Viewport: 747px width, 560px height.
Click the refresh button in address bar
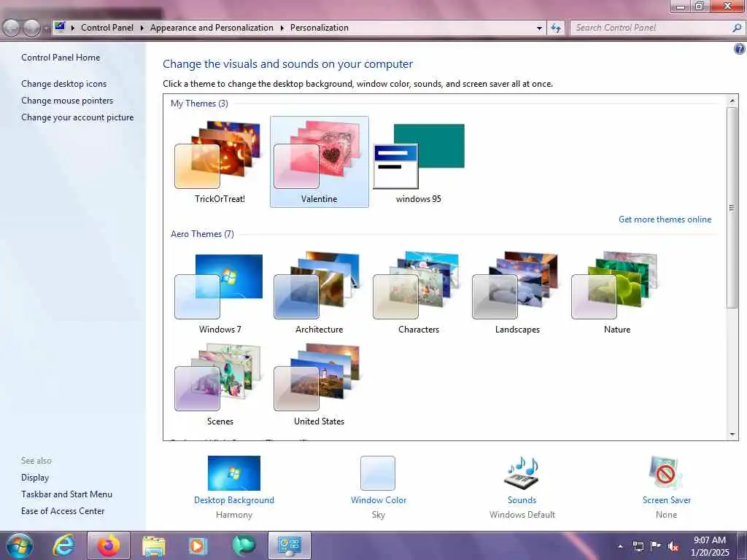(x=556, y=28)
